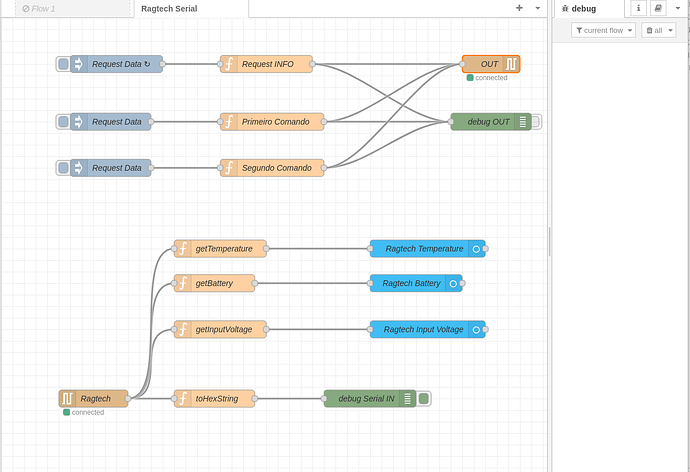Toggle the debug Serial IN output button
Viewport: 690px width, 472px height.
click(x=423, y=399)
